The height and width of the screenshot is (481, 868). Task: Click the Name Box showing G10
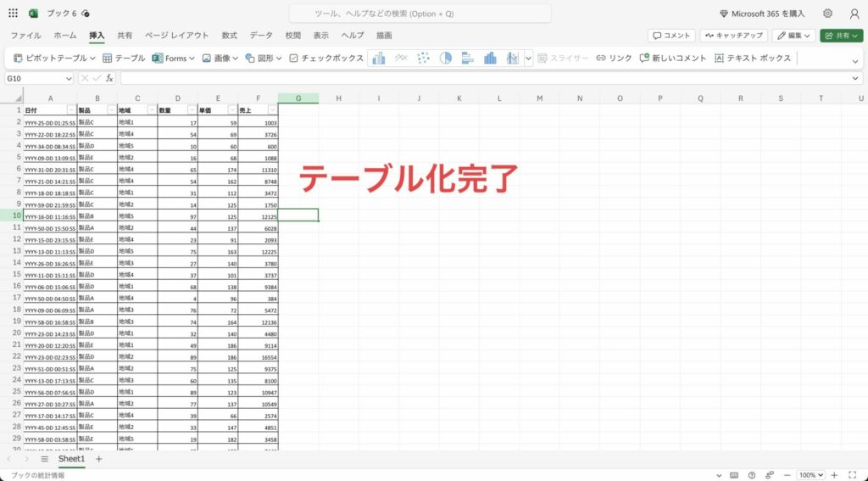[x=34, y=79]
